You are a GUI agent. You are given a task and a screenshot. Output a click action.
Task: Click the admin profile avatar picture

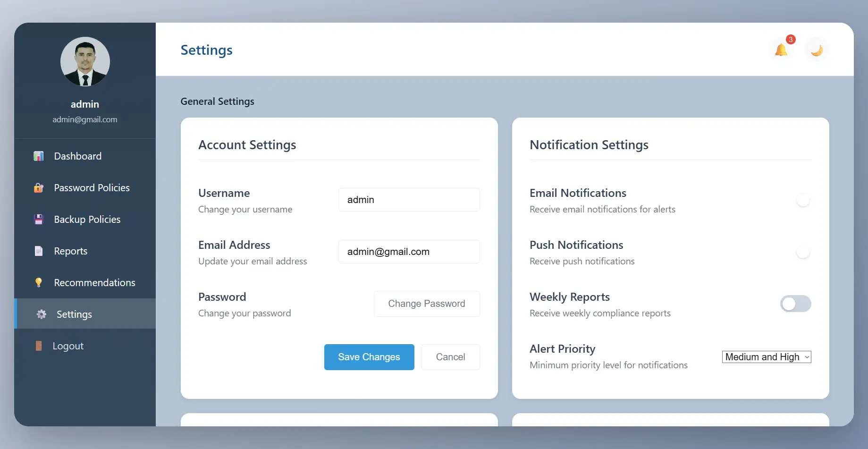(85, 62)
